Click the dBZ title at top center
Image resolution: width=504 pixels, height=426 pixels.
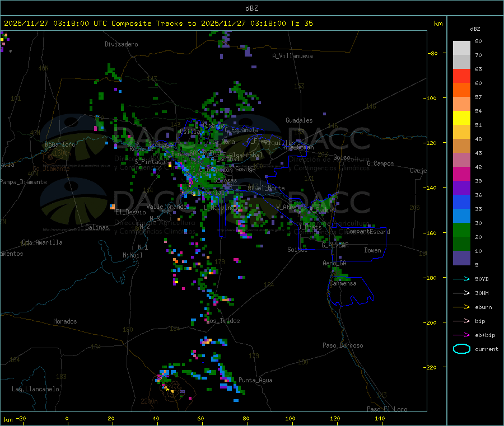251,8
